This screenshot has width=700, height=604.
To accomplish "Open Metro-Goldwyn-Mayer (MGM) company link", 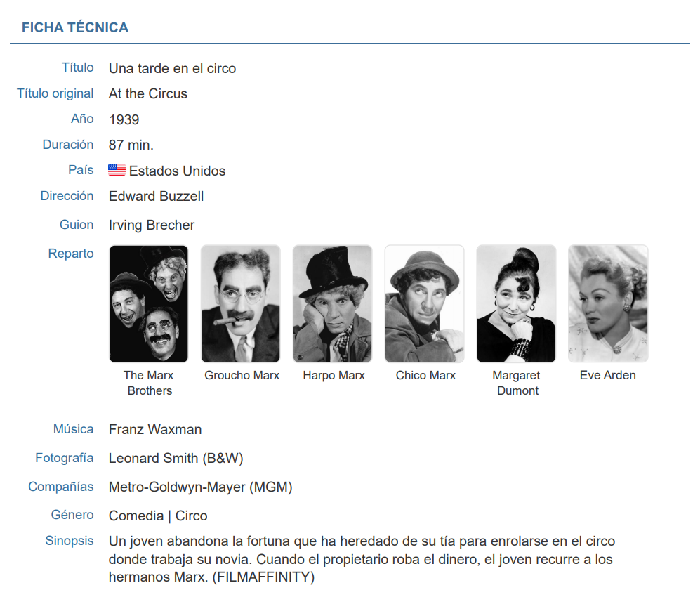I will pyautogui.click(x=200, y=487).
